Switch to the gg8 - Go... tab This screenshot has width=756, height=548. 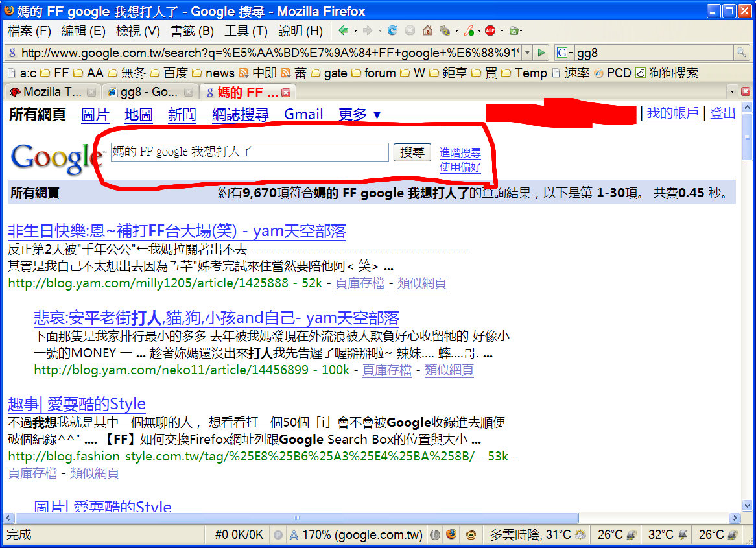point(150,91)
